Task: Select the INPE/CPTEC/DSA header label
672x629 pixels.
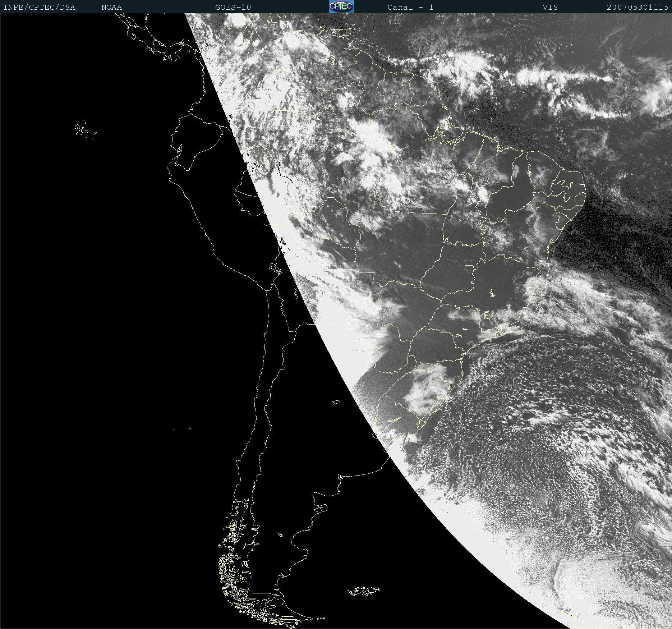Action: (39, 7)
